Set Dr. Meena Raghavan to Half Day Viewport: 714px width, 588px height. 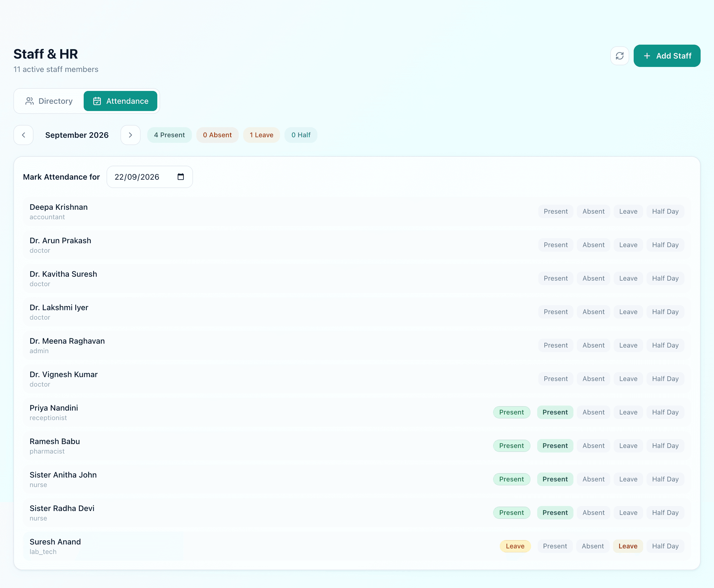pyautogui.click(x=665, y=346)
